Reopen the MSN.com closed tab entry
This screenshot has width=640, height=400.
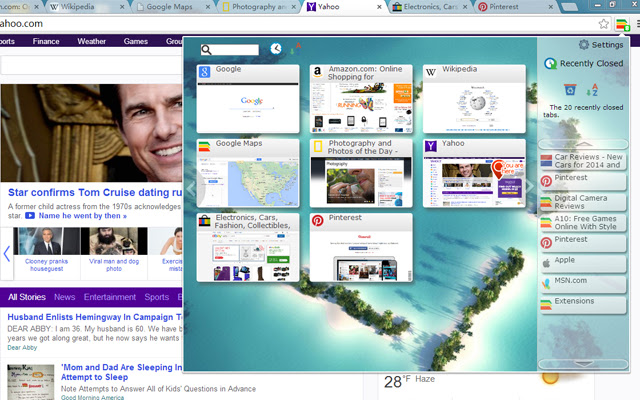583,284
